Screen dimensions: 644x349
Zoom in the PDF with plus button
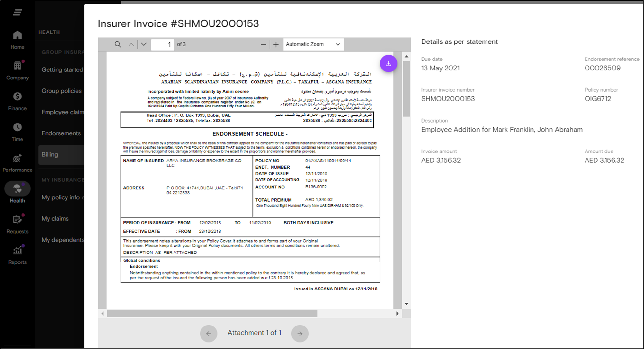[276, 44]
